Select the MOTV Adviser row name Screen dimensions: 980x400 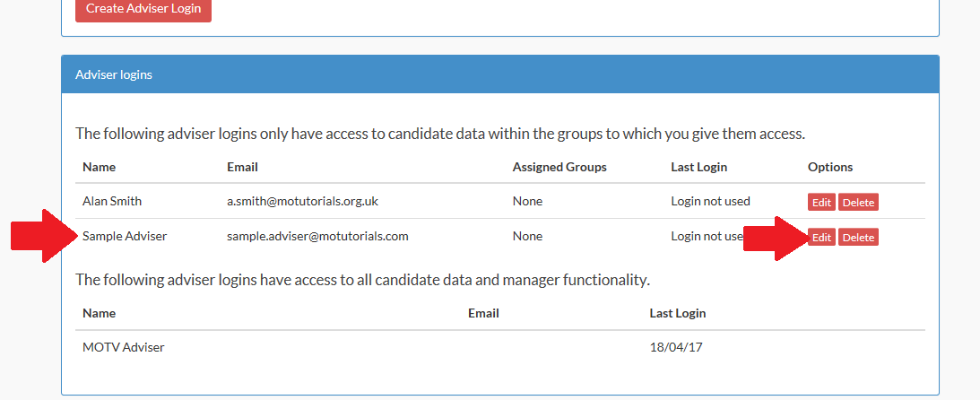tap(124, 346)
